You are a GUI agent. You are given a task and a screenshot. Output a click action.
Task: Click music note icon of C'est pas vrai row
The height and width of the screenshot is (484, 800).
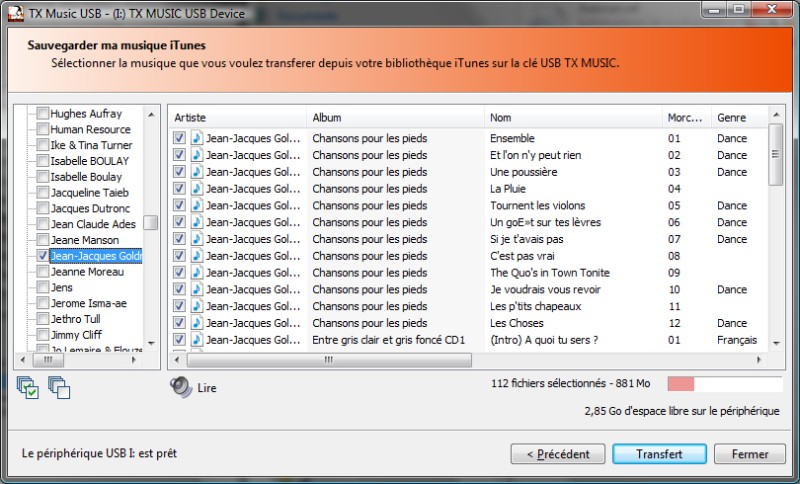197,256
